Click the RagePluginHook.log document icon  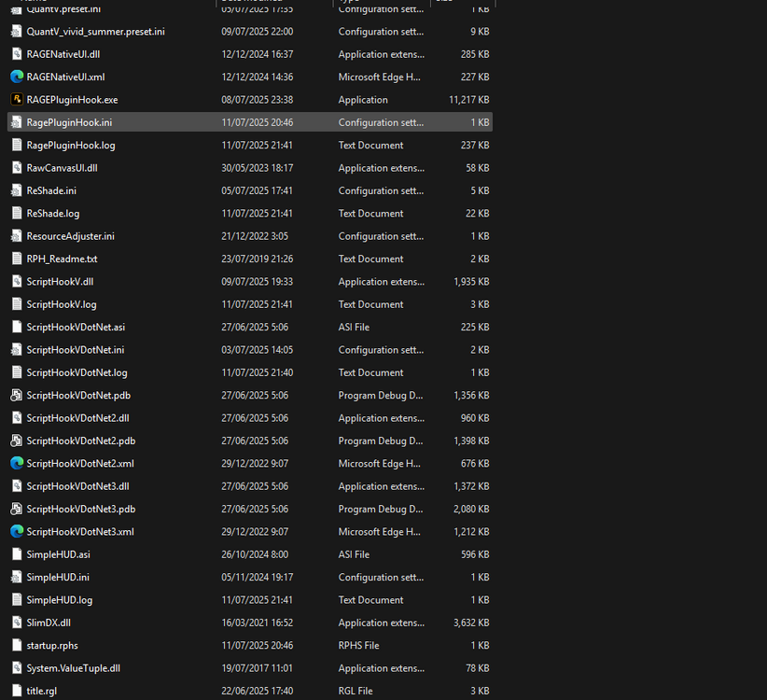17,145
